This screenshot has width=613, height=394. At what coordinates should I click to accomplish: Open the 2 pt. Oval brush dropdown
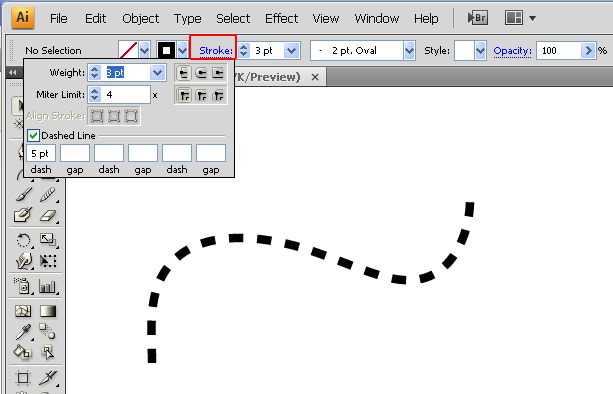tap(409, 50)
